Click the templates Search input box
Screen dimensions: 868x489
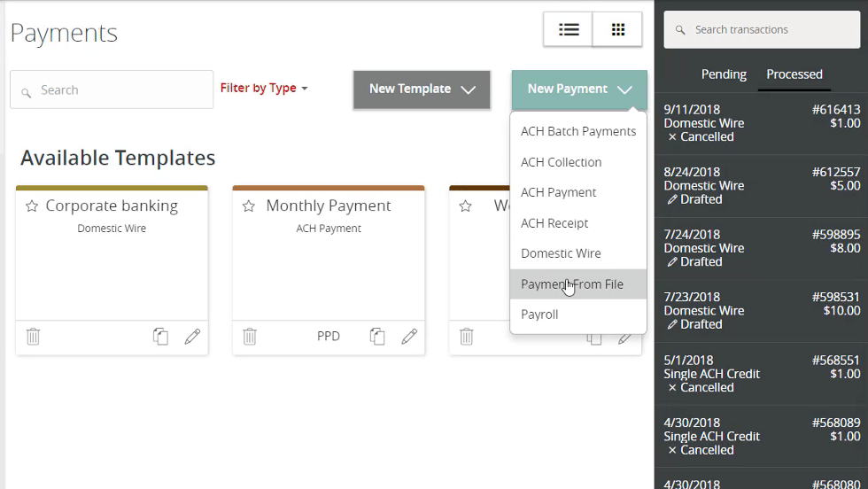(x=112, y=89)
